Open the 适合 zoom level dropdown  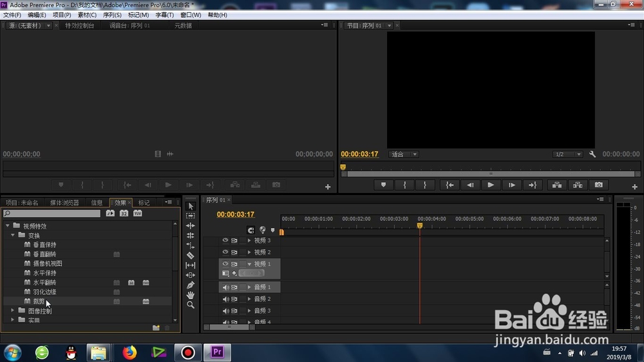pyautogui.click(x=403, y=154)
